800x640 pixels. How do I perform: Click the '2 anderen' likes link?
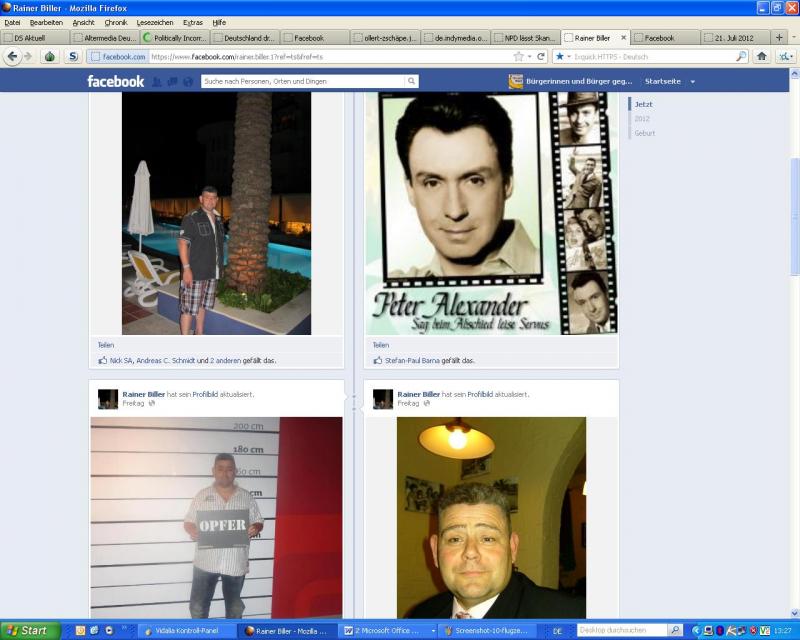click(x=225, y=360)
